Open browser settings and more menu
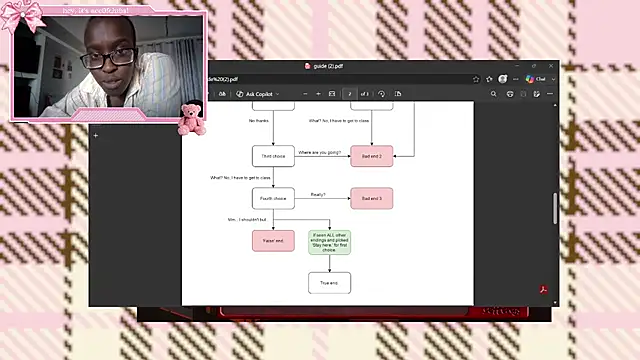The image size is (640, 360). [x=516, y=79]
